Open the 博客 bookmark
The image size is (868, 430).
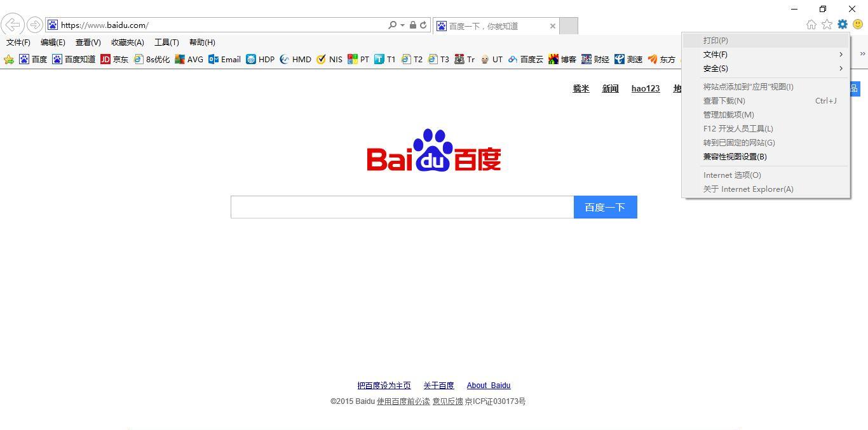[x=562, y=60]
